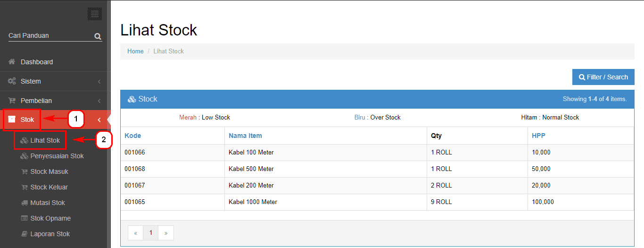
Task: Sort table by HPP column header
Action: [538, 136]
